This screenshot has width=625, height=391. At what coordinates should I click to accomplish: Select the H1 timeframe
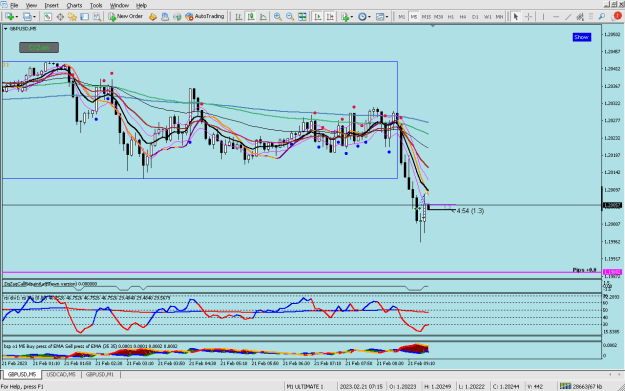point(451,17)
